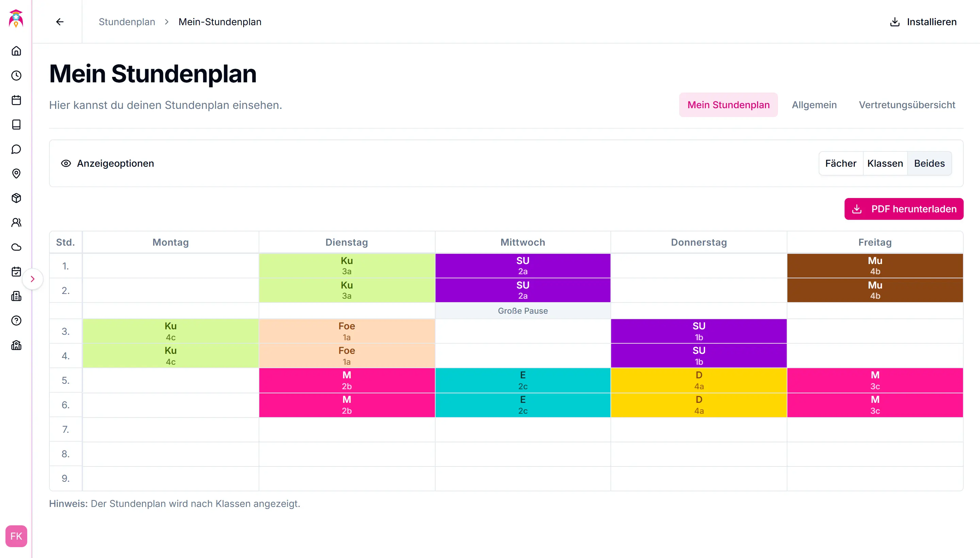The height and width of the screenshot is (558, 980).
Task: Open the cloud icon in sidebar
Action: click(16, 247)
